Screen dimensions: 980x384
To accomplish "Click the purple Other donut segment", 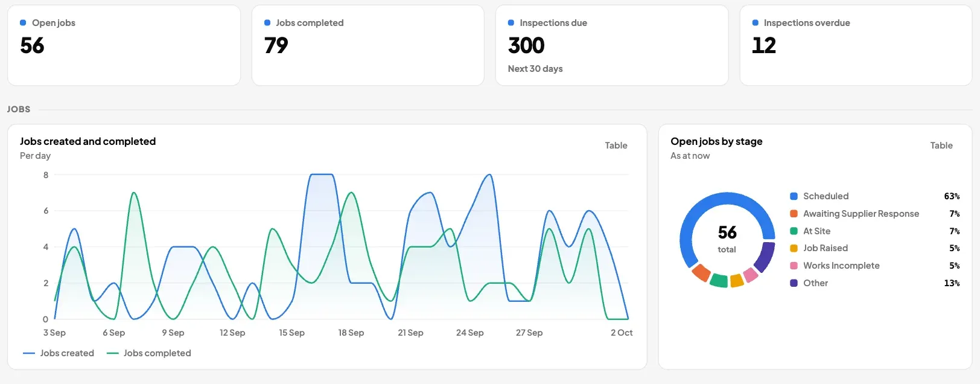I will [x=765, y=257].
